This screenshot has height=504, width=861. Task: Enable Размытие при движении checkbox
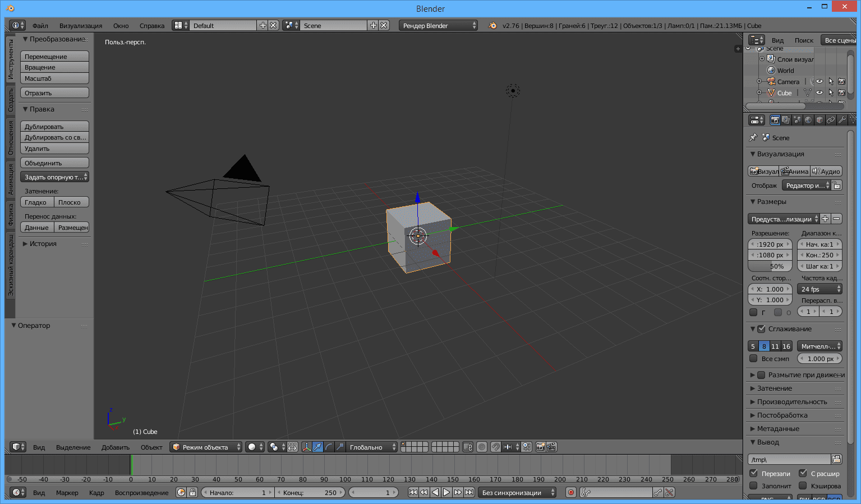point(761,374)
